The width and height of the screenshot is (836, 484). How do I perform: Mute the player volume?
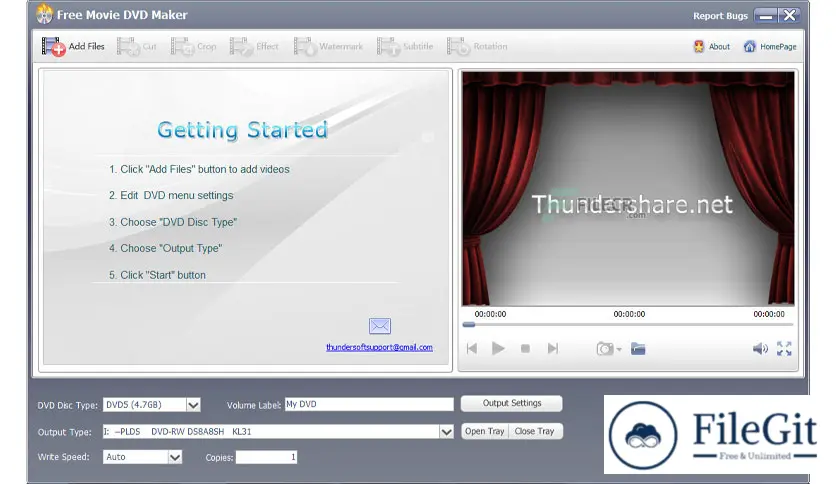coord(760,349)
